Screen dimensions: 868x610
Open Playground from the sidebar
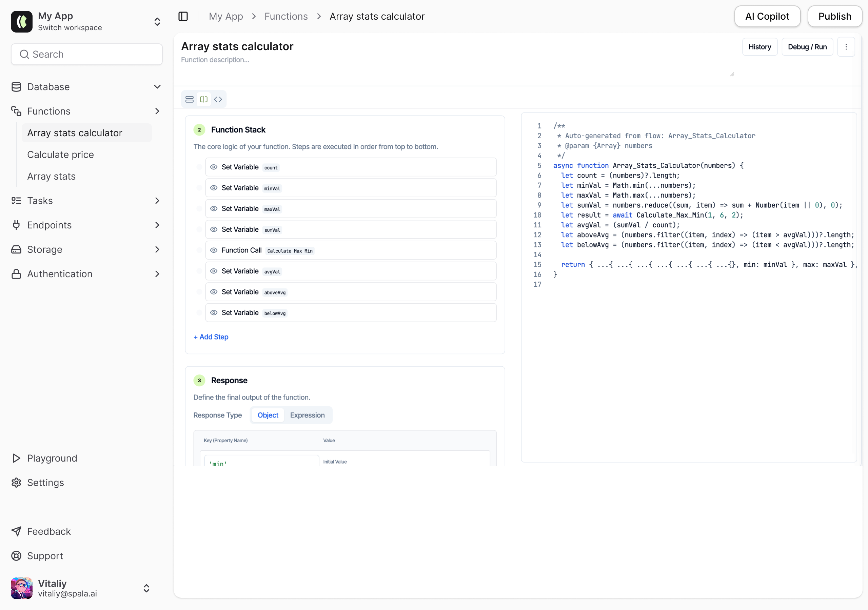tap(52, 458)
